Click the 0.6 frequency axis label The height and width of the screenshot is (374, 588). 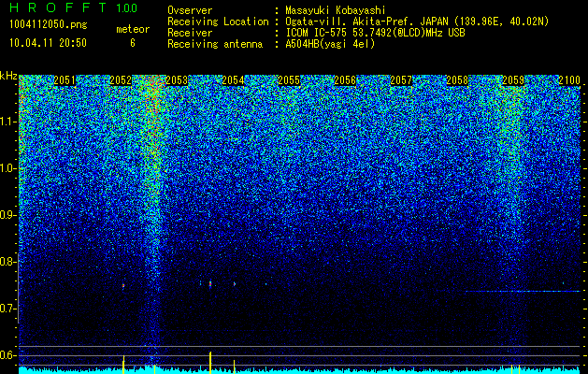(7, 355)
